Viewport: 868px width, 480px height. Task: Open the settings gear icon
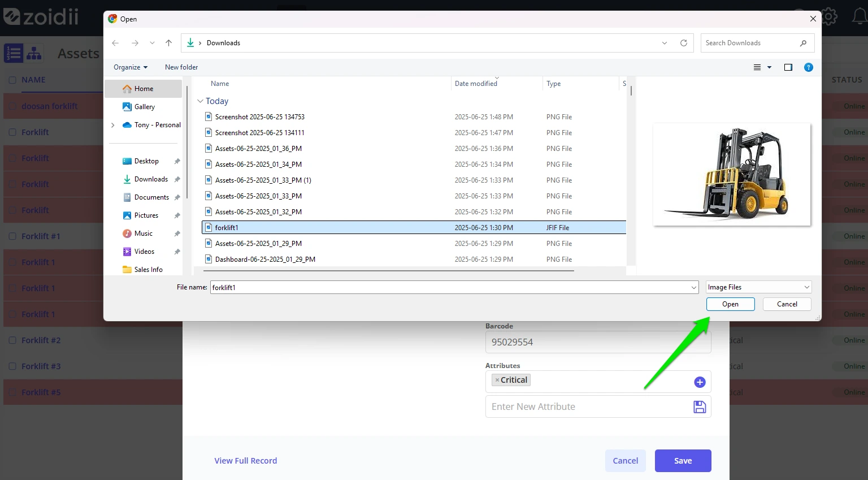tap(829, 16)
